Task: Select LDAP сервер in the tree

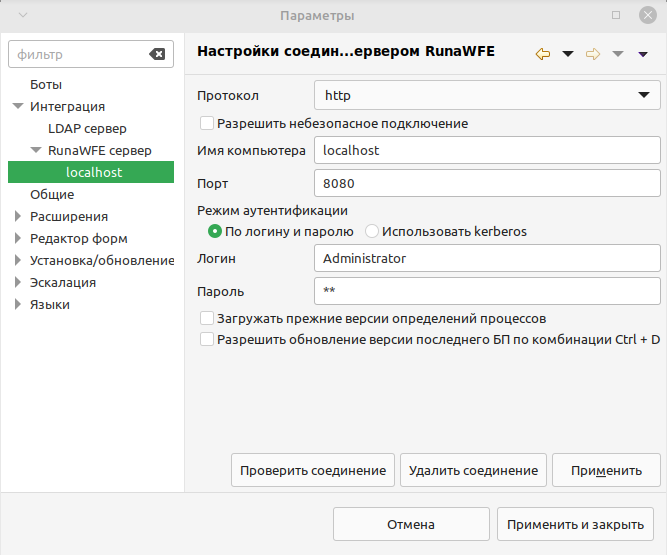Action: tap(87, 128)
